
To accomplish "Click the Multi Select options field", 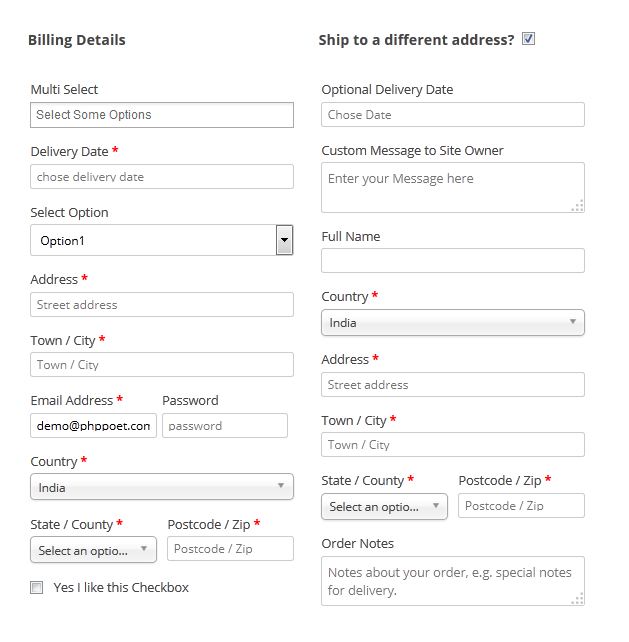I will [x=162, y=115].
